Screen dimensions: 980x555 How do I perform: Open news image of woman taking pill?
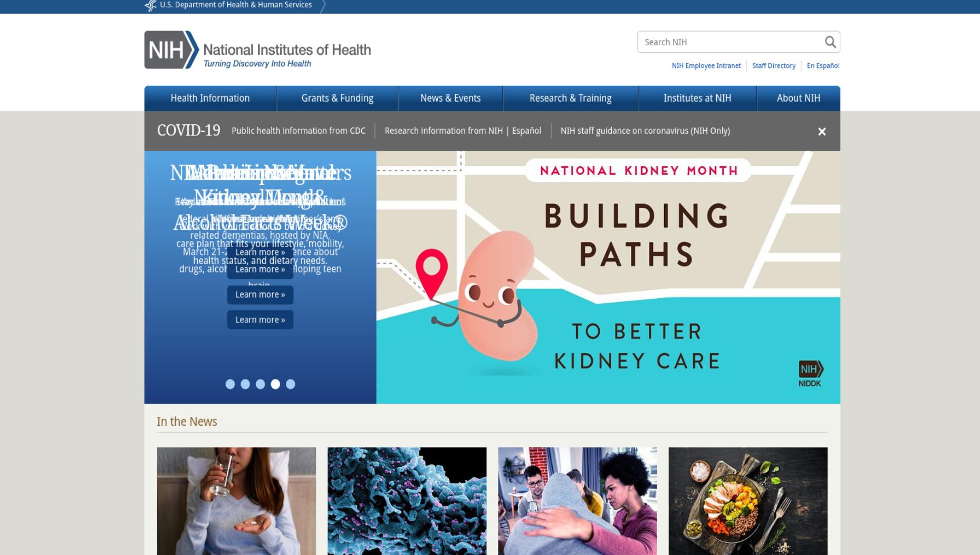point(236,501)
